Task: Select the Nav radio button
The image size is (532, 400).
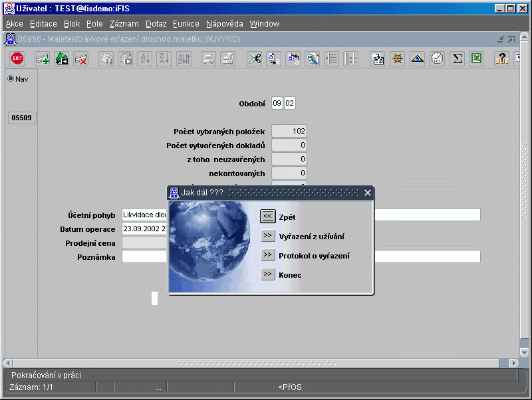Action: point(11,79)
